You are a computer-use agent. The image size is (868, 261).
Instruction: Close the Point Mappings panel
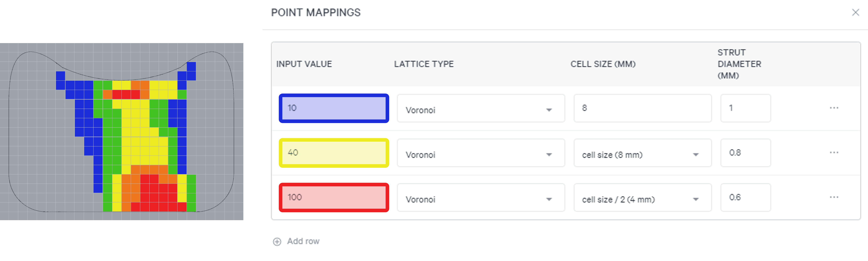pos(855,12)
